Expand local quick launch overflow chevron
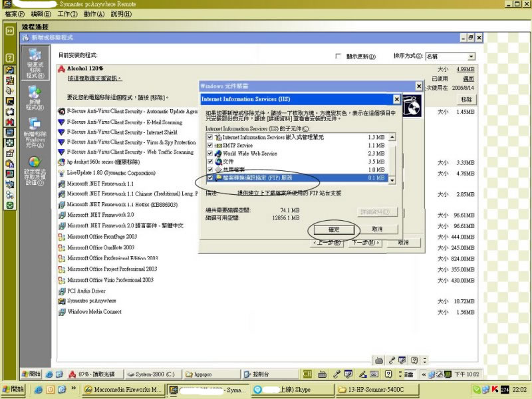This screenshot has height=399, width=532. pyautogui.click(x=73, y=389)
